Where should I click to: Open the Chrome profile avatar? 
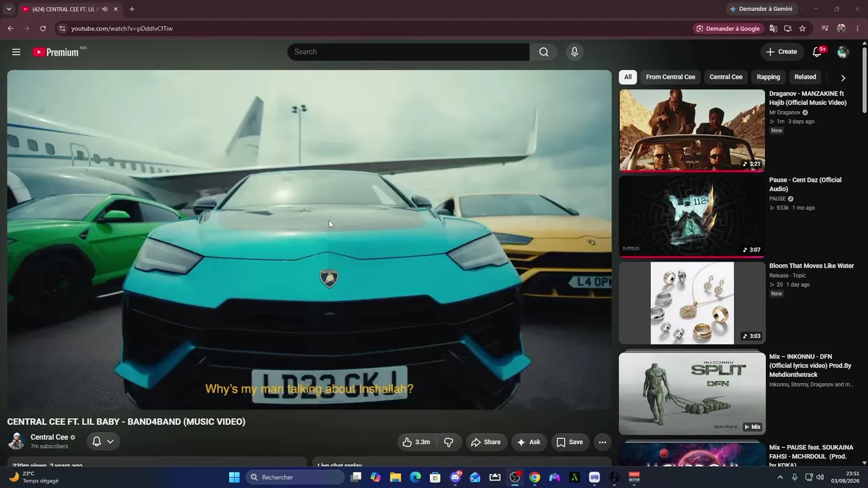(842, 28)
